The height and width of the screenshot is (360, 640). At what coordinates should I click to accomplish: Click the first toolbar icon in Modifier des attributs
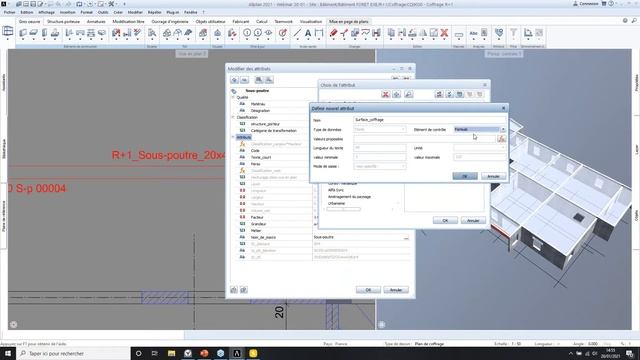tap(234, 80)
